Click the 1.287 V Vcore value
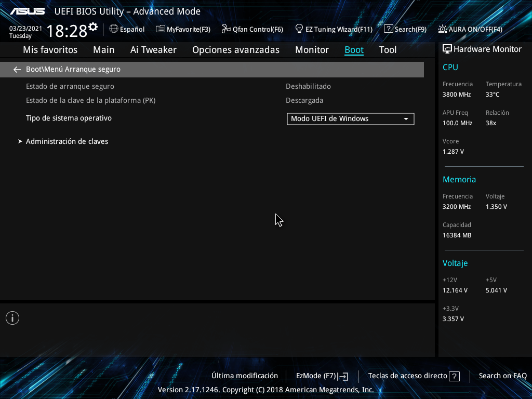The width and height of the screenshot is (532, 399). point(453,152)
